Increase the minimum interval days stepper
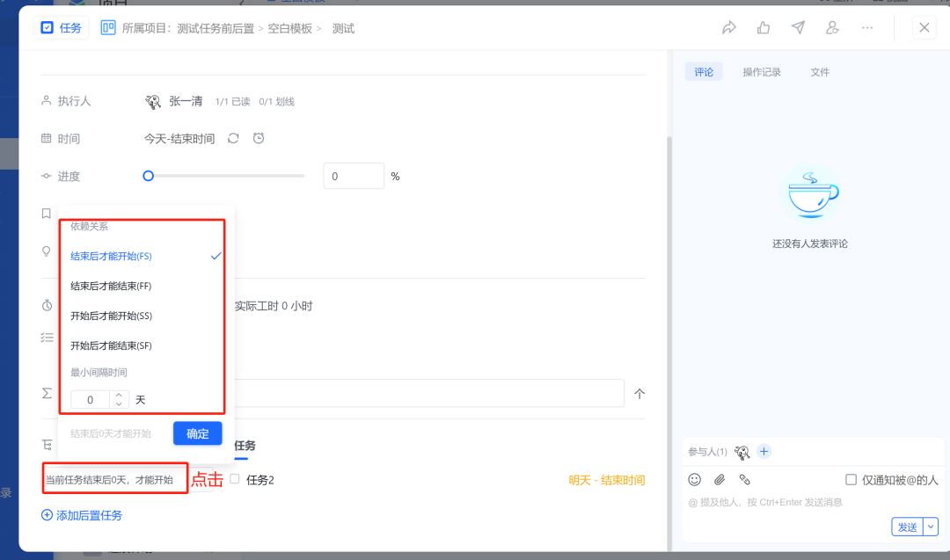Image resolution: width=950 pixels, height=560 pixels. click(119, 396)
